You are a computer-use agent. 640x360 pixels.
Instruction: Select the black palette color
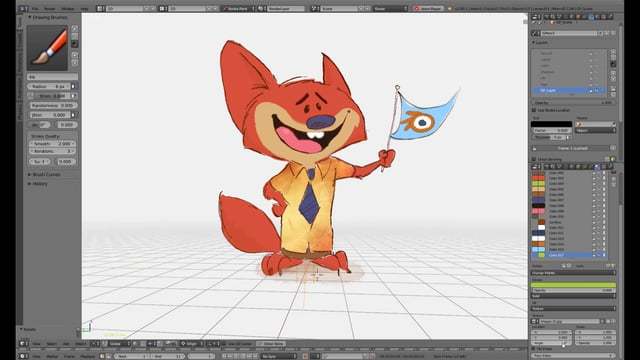(x=538, y=206)
